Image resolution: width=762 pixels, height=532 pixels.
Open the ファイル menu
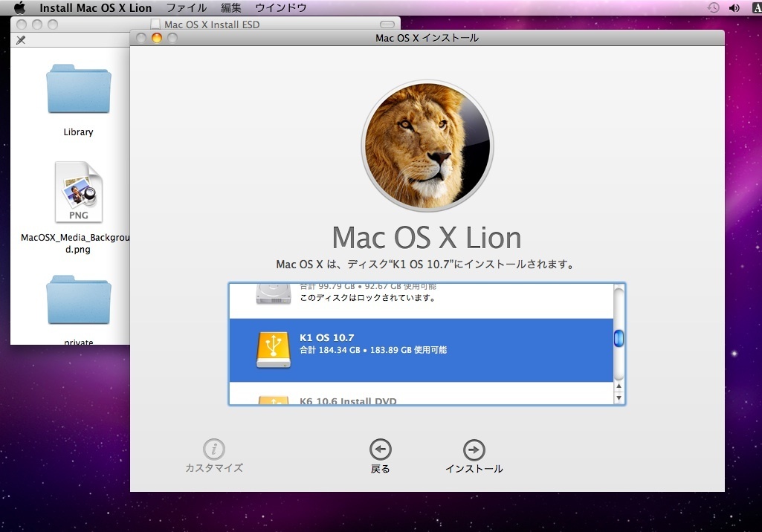pos(186,8)
